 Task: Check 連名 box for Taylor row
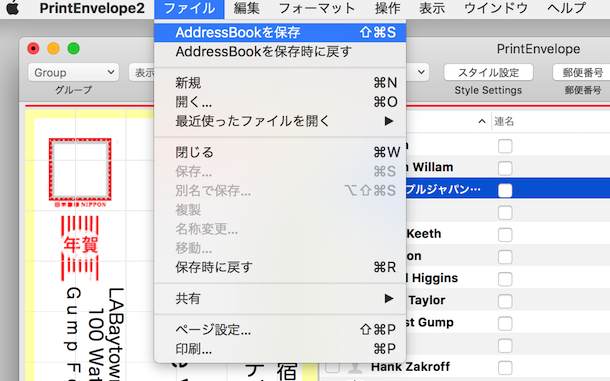pyautogui.click(x=505, y=301)
